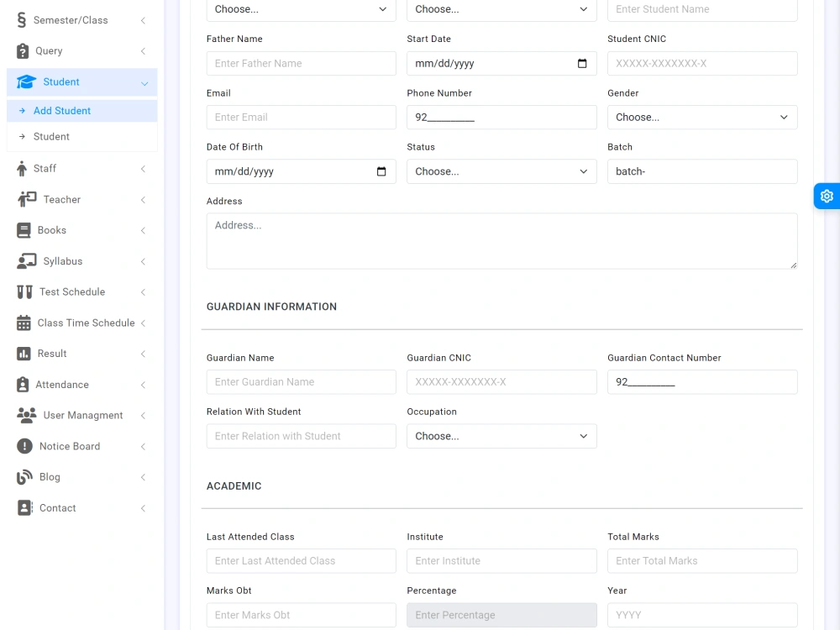Open the Syllabus menu item
Screen dimensions: 840x630
[x=82, y=261]
